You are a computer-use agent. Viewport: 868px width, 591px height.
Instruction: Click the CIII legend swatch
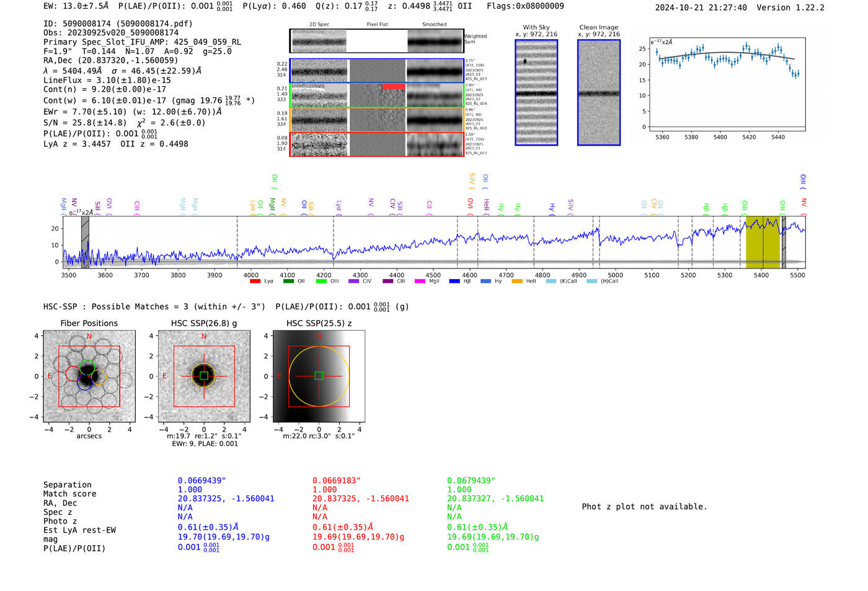point(388,282)
